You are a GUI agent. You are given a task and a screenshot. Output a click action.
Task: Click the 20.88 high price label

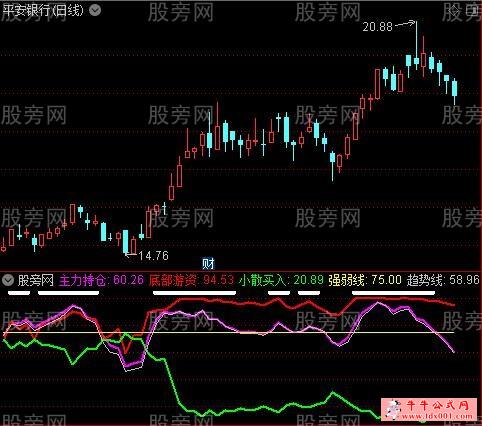(x=378, y=27)
